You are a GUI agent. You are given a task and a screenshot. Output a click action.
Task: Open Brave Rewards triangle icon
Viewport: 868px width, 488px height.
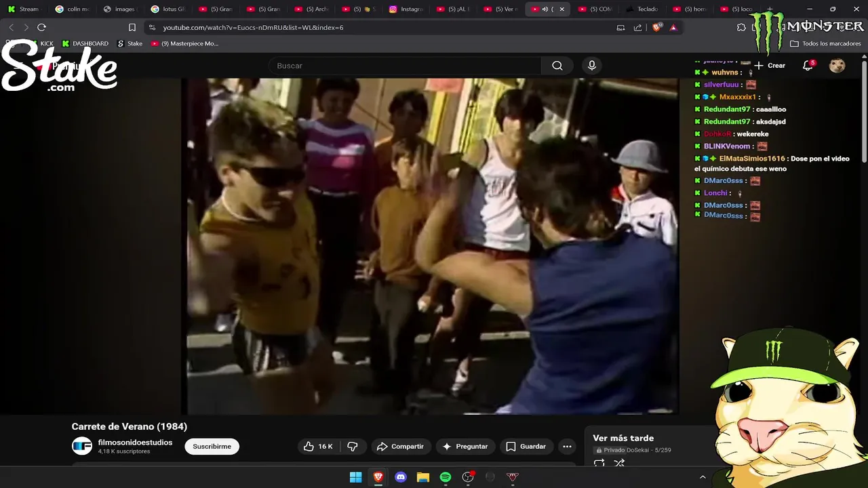pyautogui.click(x=673, y=28)
